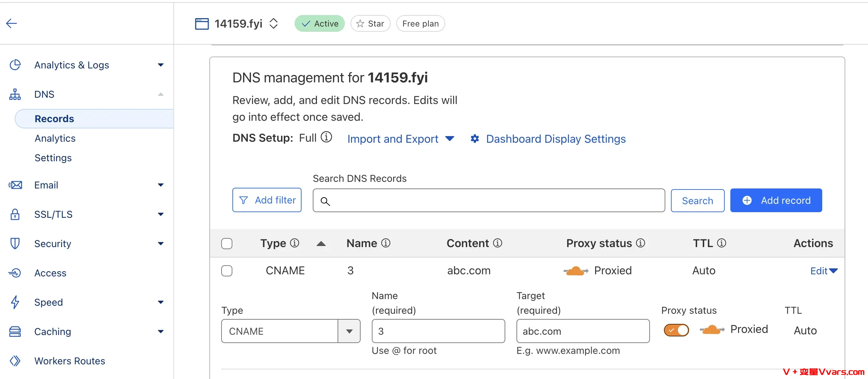The width and height of the screenshot is (868, 379).
Task: Tick the select-all checkbox in the table header
Action: coord(227,244)
